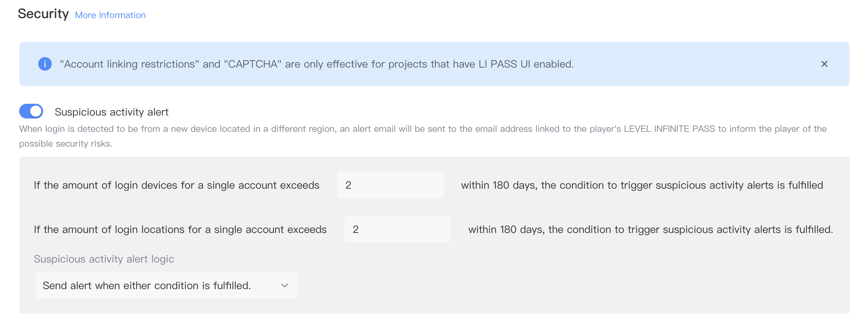This screenshot has height=319, width=868.
Task: Click the 'within 180 days' text after locations field
Action: point(650,229)
